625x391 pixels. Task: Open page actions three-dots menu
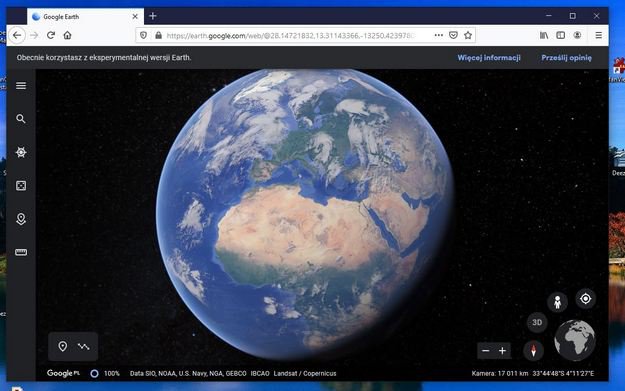[x=439, y=35]
